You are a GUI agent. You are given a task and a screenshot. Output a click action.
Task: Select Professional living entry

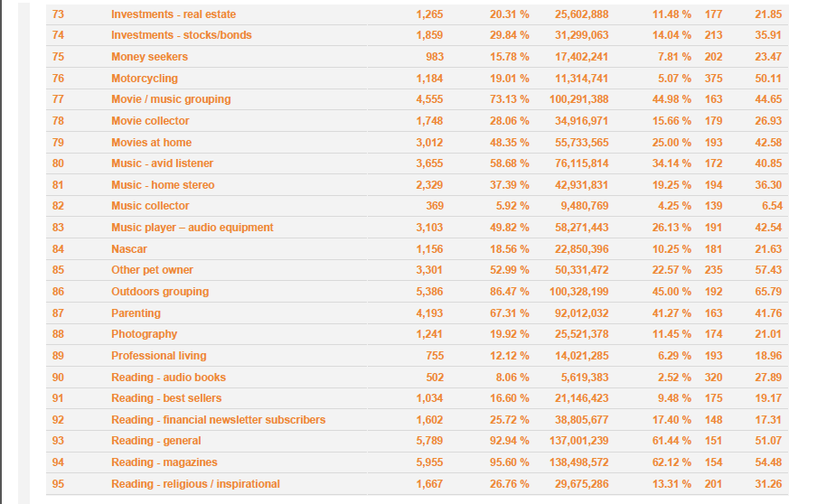[159, 356]
